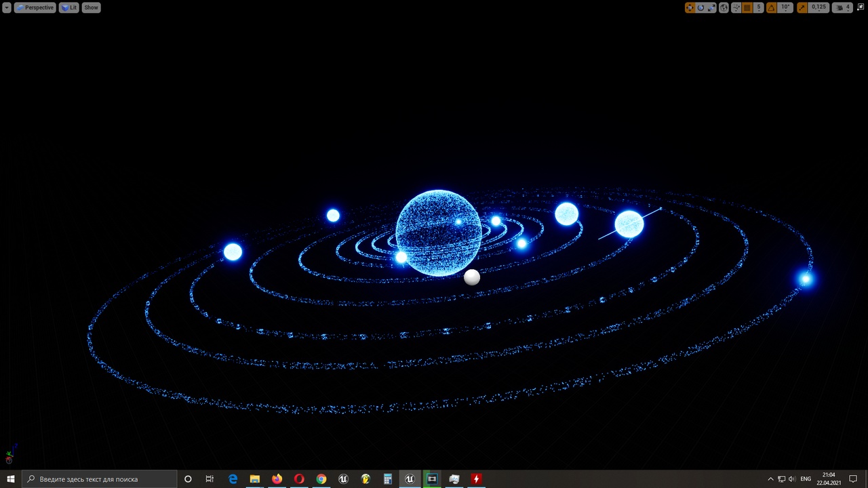Open the Show flags menu
Image resolution: width=868 pixels, height=488 pixels.
pos(91,7)
